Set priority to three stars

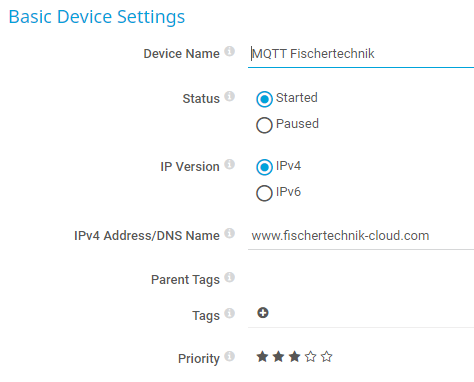tap(294, 357)
